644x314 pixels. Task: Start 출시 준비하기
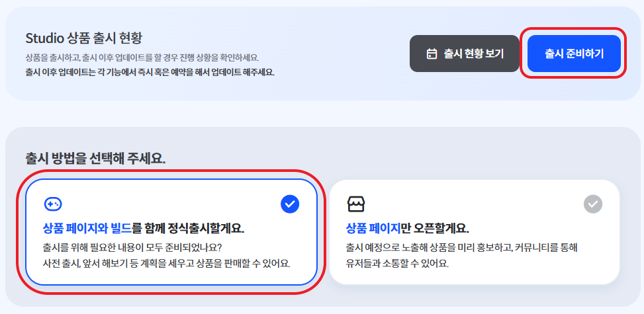pyautogui.click(x=574, y=54)
